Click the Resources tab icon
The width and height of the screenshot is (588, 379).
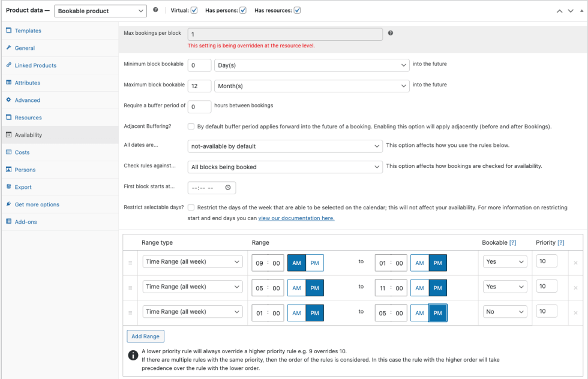[8, 118]
